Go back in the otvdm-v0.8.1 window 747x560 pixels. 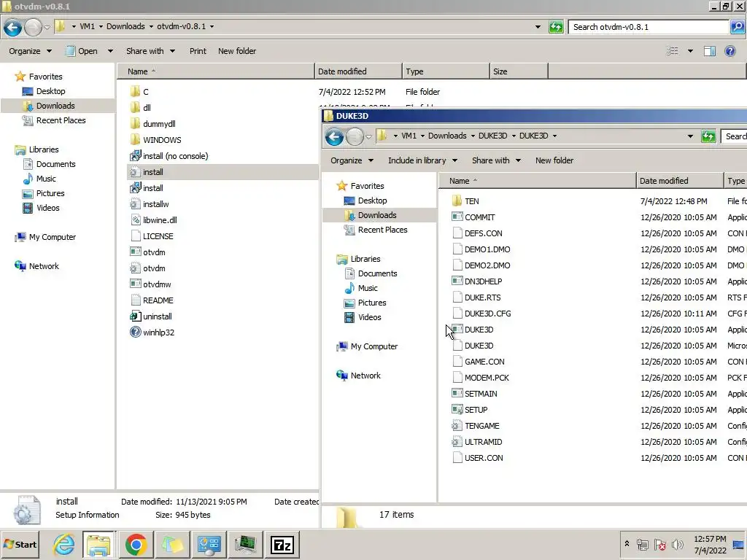[13, 27]
